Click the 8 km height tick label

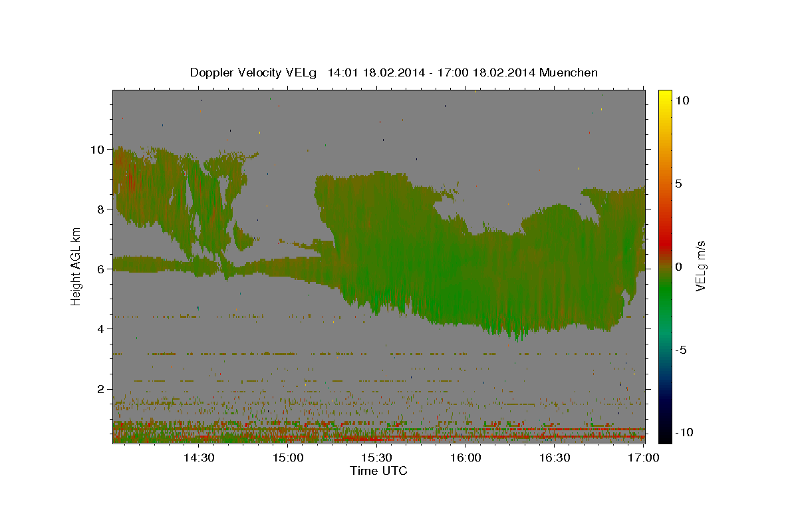click(x=101, y=209)
